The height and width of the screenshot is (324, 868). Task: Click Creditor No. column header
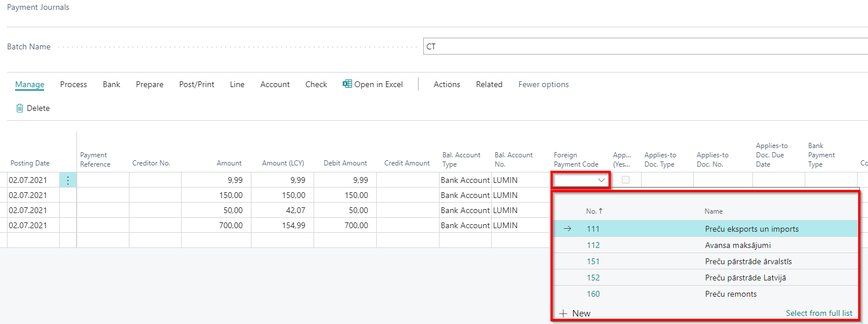coord(151,163)
